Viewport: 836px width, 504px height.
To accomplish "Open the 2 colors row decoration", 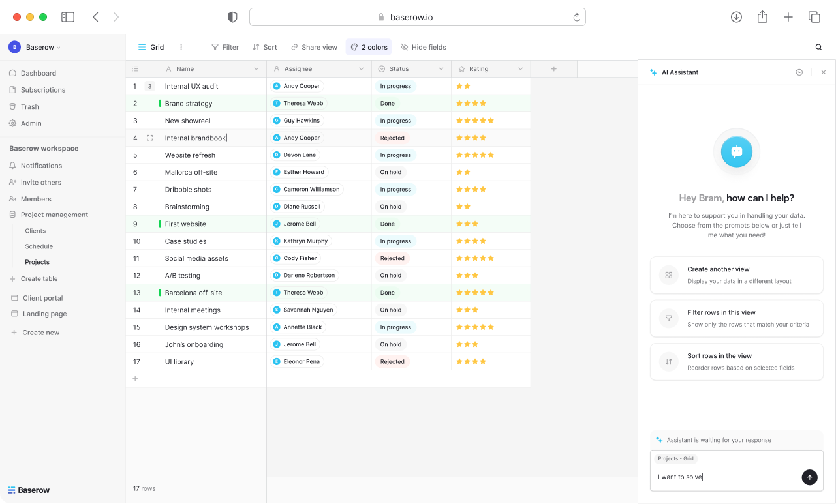I will tap(369, 47).
